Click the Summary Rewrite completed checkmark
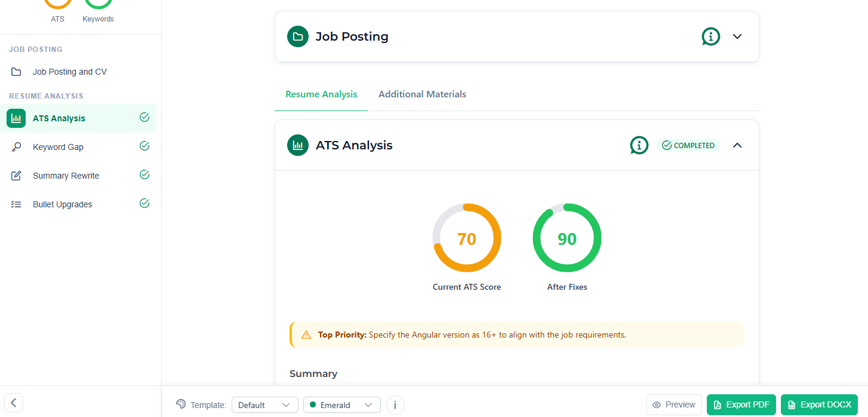 click(144, 174)
